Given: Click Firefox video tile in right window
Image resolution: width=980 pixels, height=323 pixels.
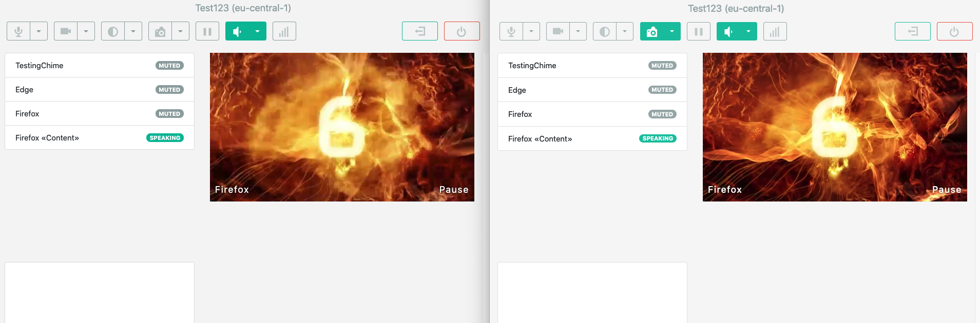Looking at the screenshot, I should coord(835,127).
